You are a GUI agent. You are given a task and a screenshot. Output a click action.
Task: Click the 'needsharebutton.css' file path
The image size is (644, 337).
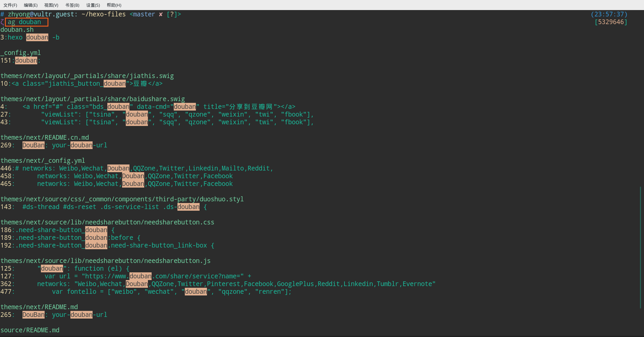tap(107, 222)
